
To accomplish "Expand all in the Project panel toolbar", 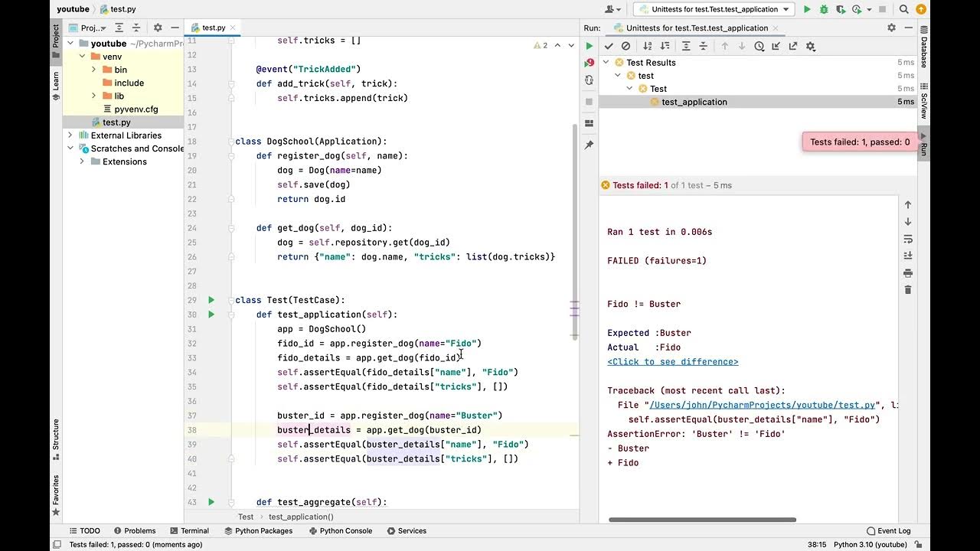I will 119,28.
